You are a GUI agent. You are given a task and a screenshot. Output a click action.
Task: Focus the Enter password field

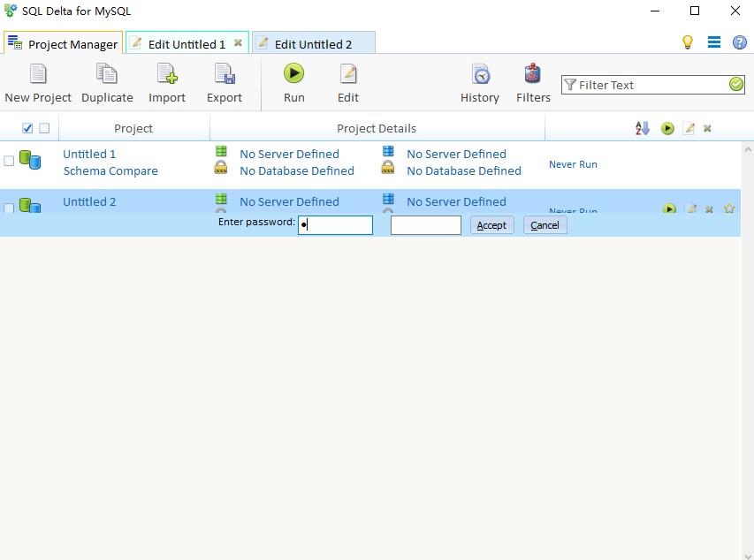tap(335, 225)
